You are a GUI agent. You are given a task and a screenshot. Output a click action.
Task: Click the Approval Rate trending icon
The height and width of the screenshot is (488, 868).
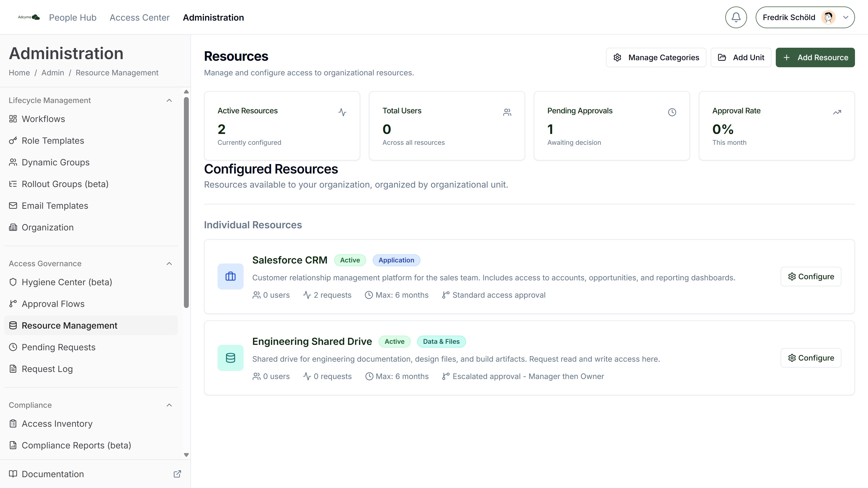pyautogui.click(x=837, y=112)
